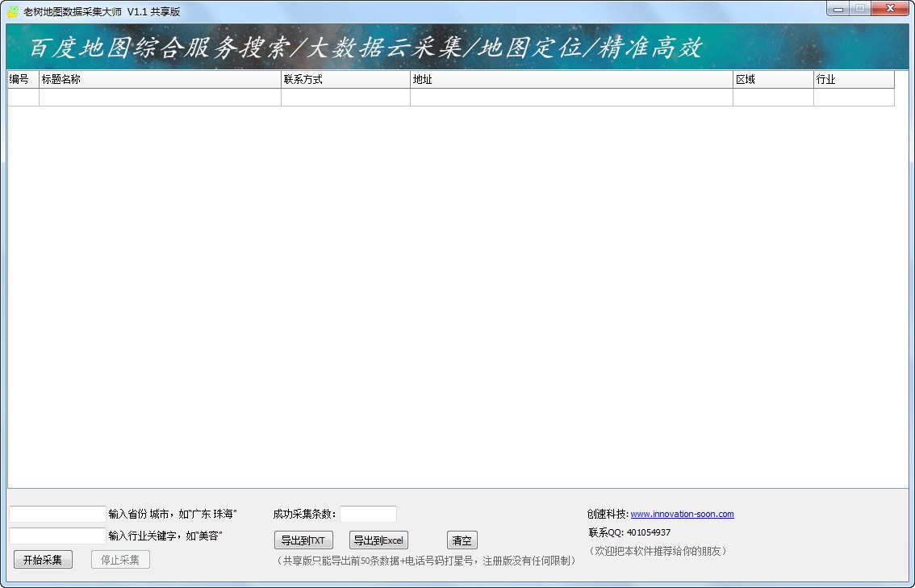Screen dimensions: 915x588
Task: Export results with 导出到TXT button
Action: point(303,540)
